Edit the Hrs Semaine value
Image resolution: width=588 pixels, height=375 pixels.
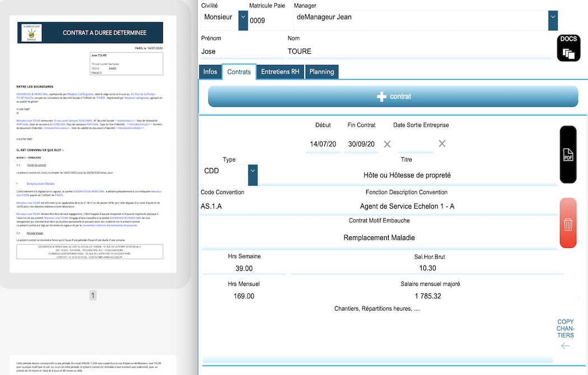[x=244, y=269]
